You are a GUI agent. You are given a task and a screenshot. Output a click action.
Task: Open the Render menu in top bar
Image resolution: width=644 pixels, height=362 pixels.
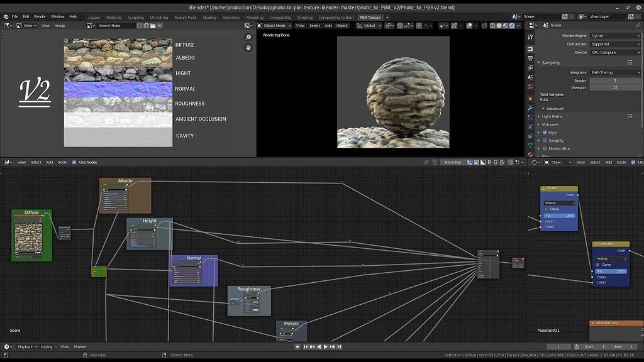(40, 17)
